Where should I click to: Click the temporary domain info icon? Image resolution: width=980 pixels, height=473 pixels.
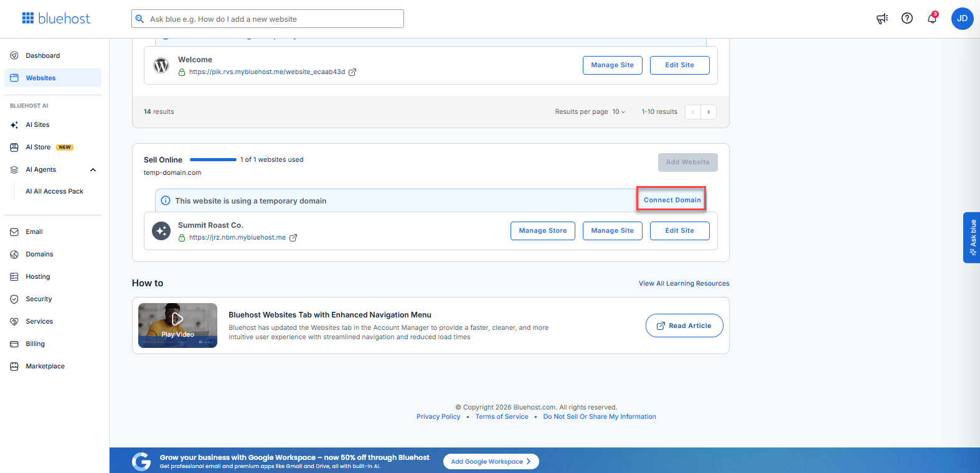click(x=166, y=200)
